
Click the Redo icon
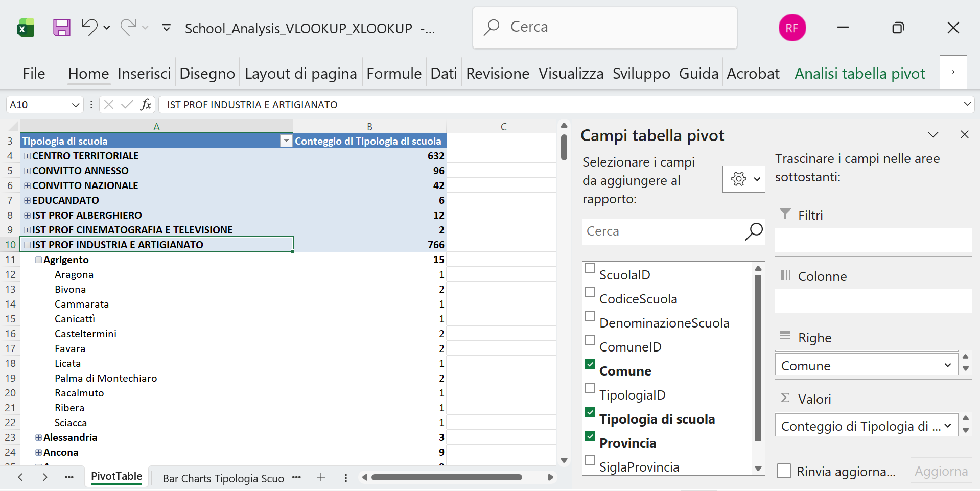click(x=128, y=28)
